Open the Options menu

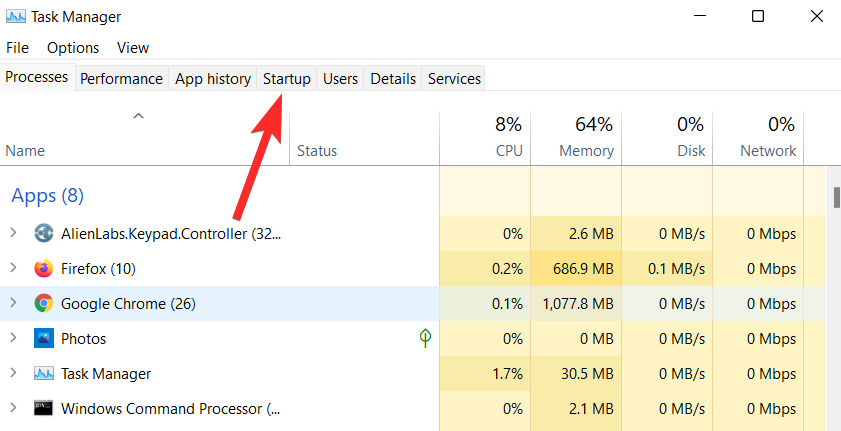pos(73,48)
